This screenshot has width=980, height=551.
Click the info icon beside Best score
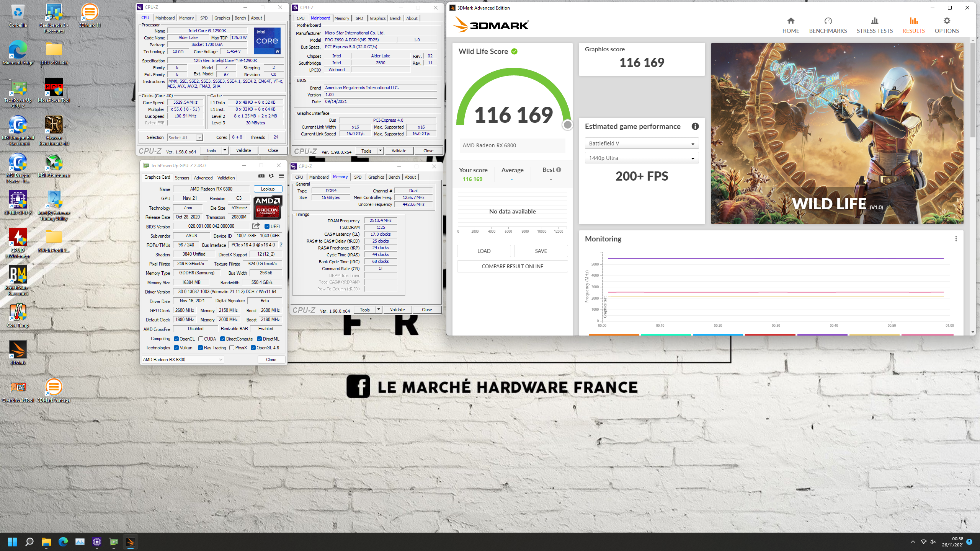click(x=559, y=170)
